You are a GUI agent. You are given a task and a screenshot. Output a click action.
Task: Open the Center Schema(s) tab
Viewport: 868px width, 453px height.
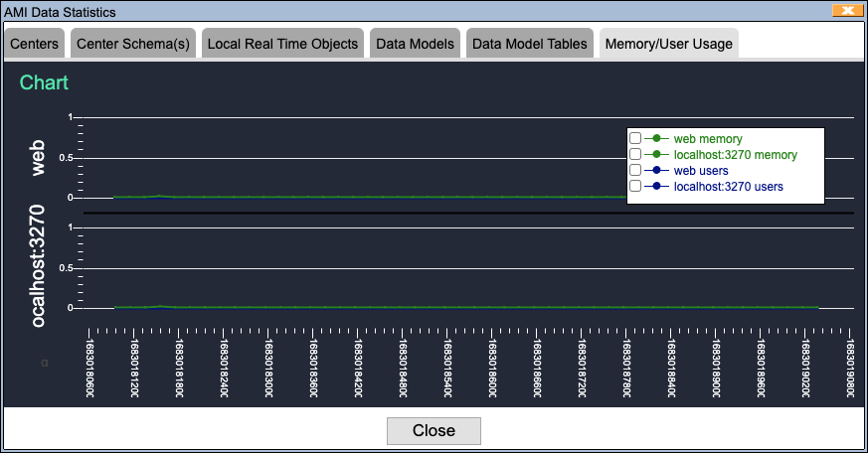point(133,44)
